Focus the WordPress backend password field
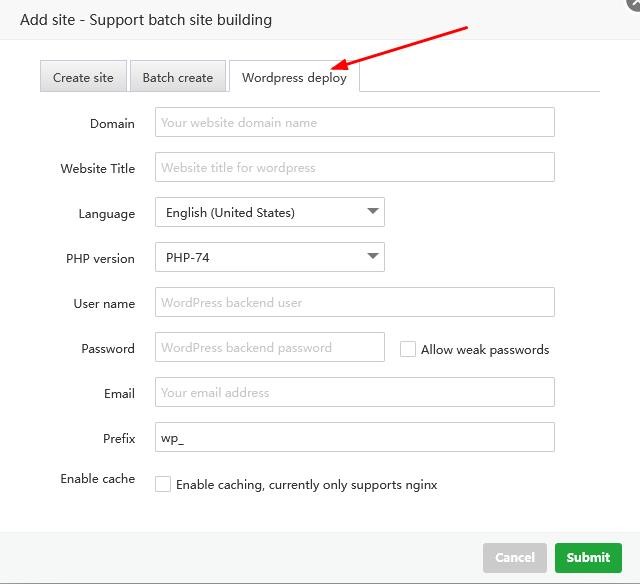Image resolution: width=640 pixels, height=584 pixels. point(269,347)
